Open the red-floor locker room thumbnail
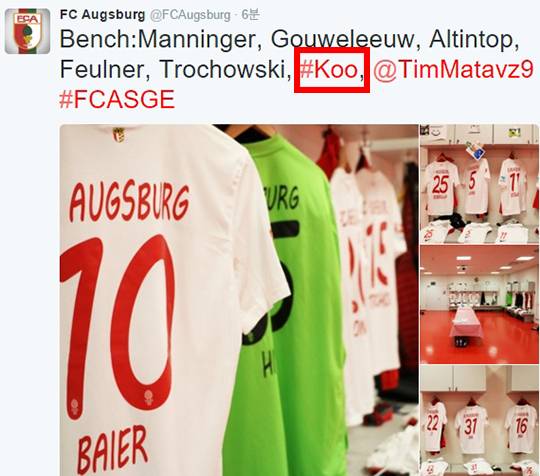This screenshot has width=540, height=476. pyautogui.click(x=479, y=305)
